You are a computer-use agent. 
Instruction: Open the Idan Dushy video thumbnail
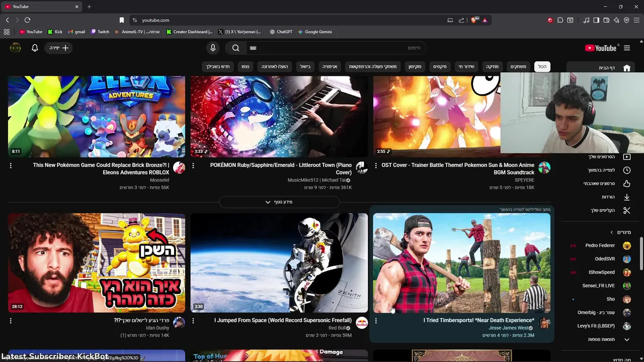click(x=97, y=263)
